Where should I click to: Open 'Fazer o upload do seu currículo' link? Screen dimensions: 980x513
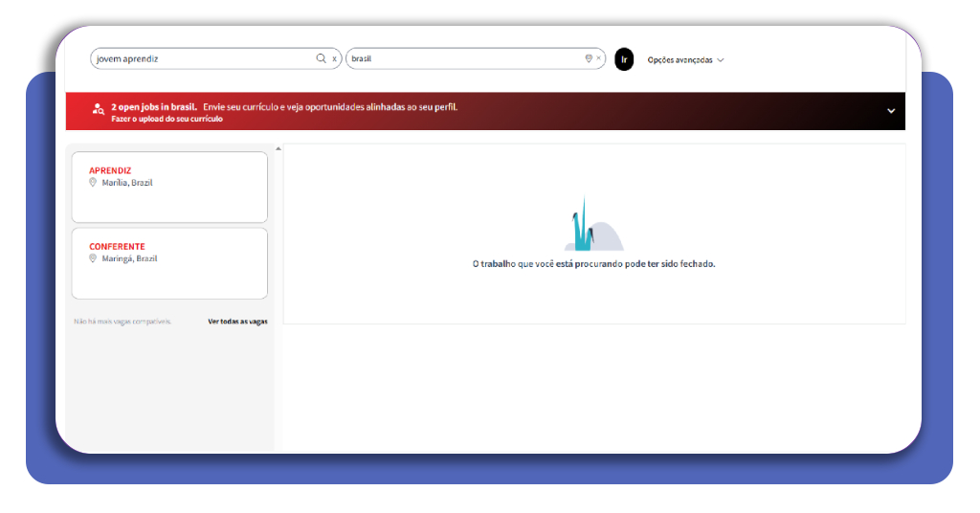[x=167, y=119]
